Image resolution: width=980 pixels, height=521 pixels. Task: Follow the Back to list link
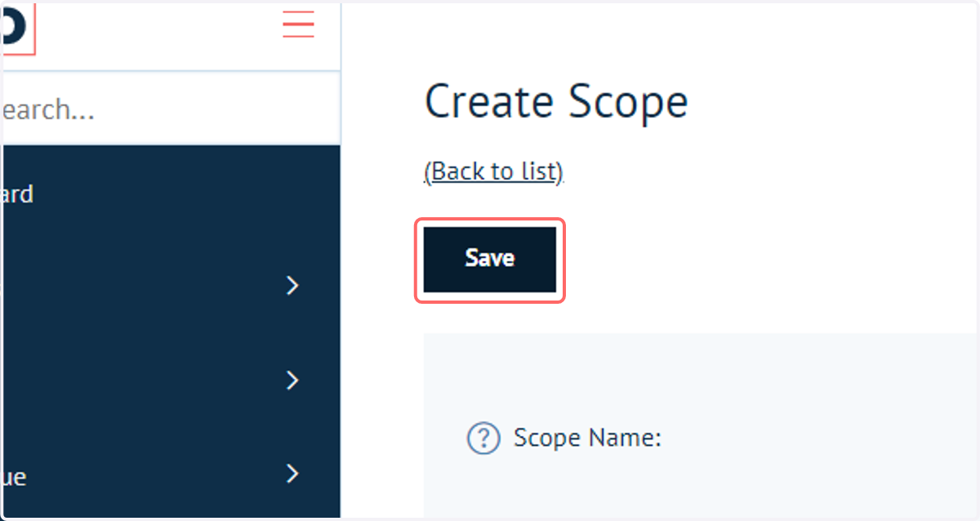tap(493, 171)
